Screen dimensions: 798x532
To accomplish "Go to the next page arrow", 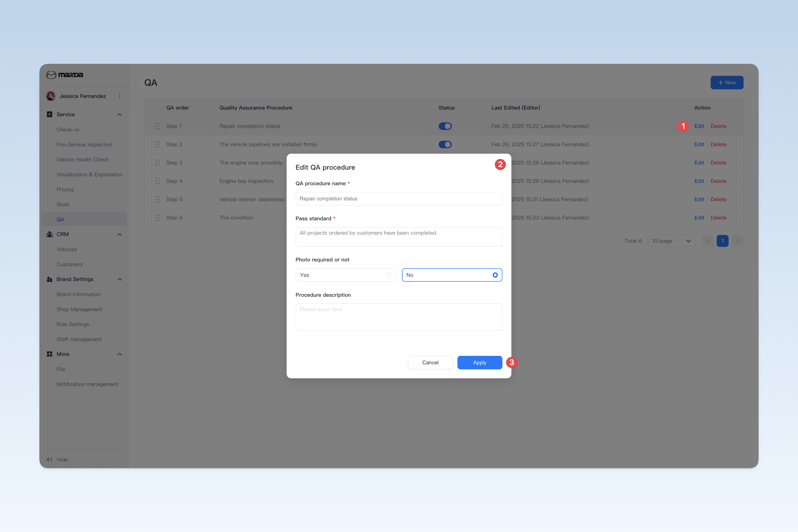I will pos(738,241).
